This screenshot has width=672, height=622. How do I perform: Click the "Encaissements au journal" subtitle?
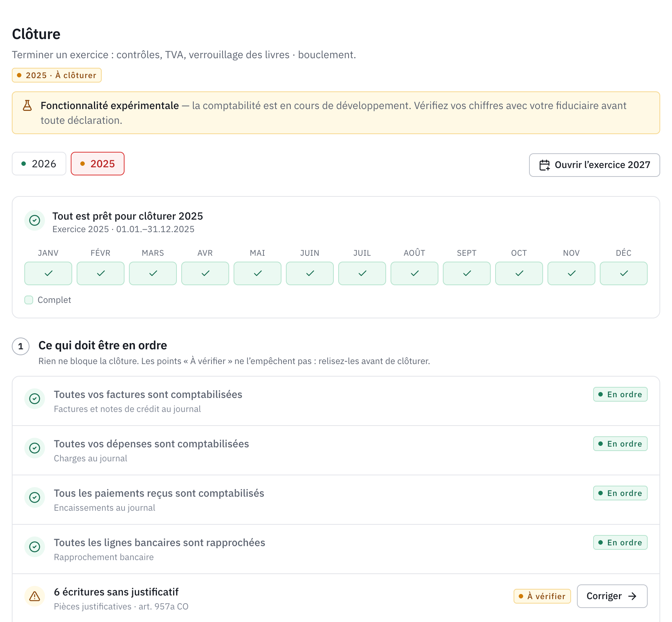(x=105, y=508)
